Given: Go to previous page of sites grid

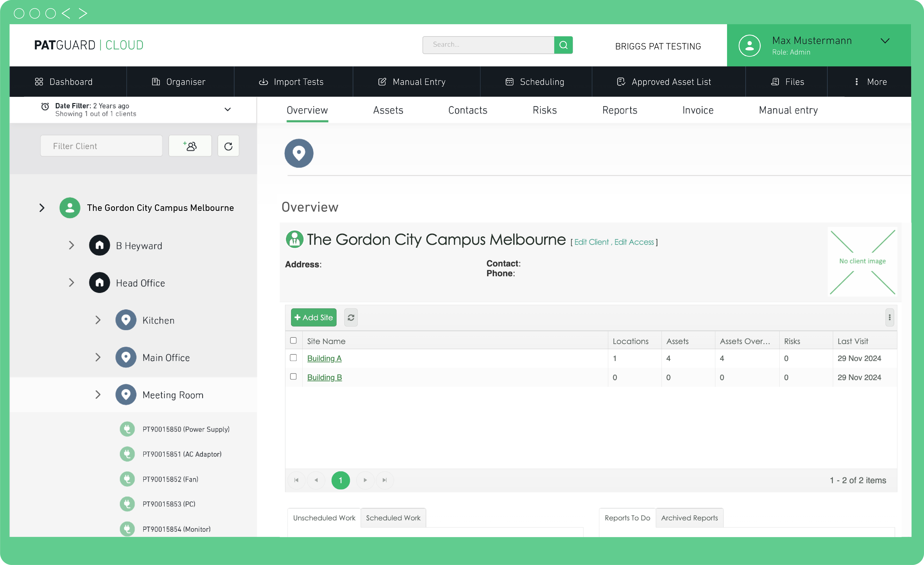Looking at the screenshot, I should 316,480.
